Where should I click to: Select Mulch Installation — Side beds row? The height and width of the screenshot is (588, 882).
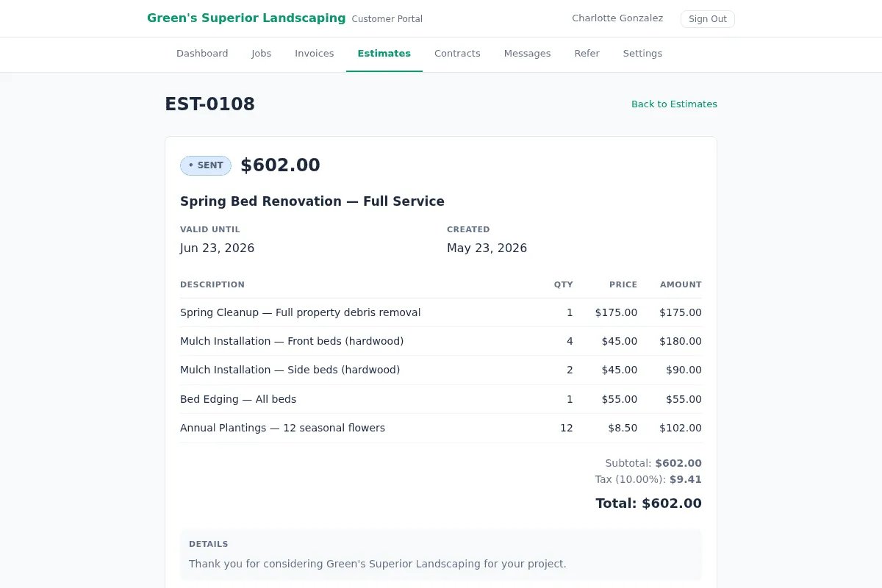(x=441, y=370)
